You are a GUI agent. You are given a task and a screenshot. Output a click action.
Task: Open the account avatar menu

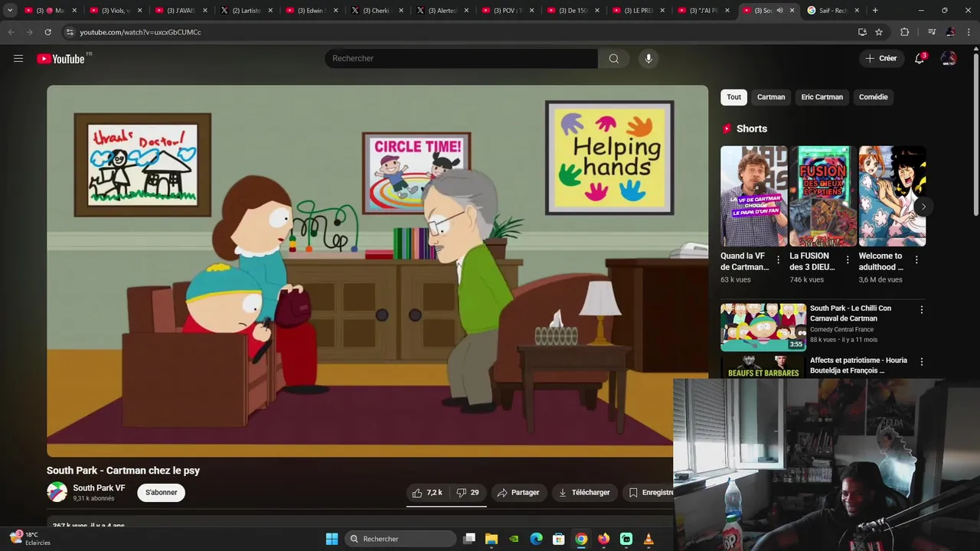click(x=949, y=58)
